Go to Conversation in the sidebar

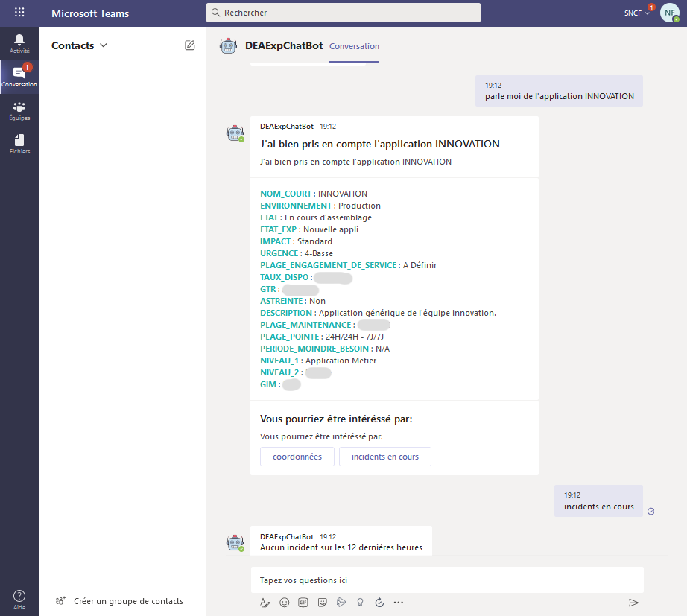tap(19, 77)
